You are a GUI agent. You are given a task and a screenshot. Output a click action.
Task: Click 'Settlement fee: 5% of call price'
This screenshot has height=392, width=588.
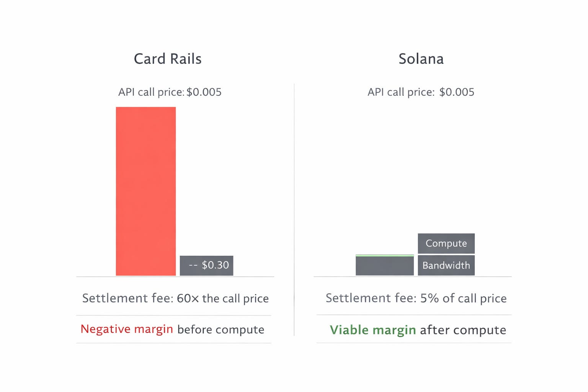coord(416,298)
